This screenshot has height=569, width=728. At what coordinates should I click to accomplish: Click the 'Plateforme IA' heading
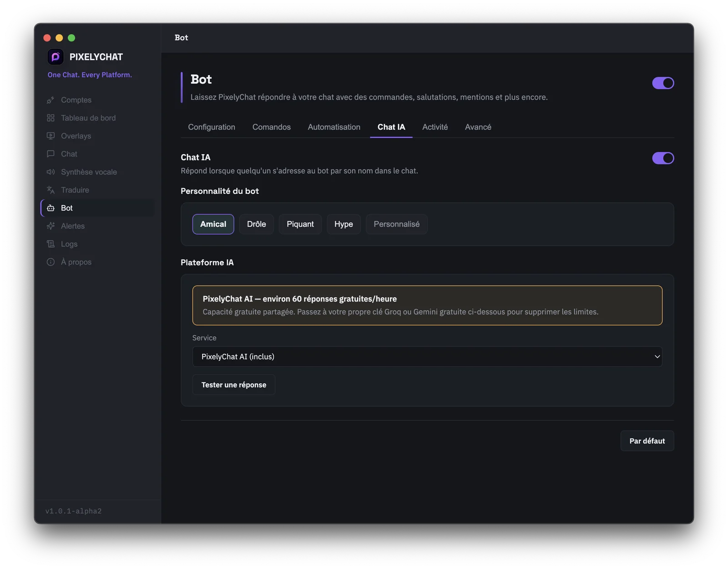pyautogui.click(x=207, y=262)
